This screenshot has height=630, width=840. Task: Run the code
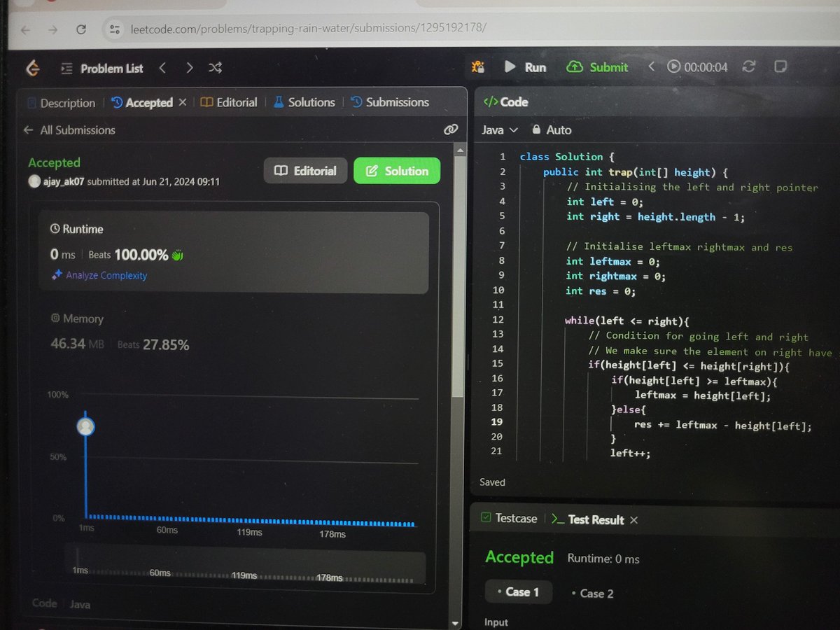point(526,67)
